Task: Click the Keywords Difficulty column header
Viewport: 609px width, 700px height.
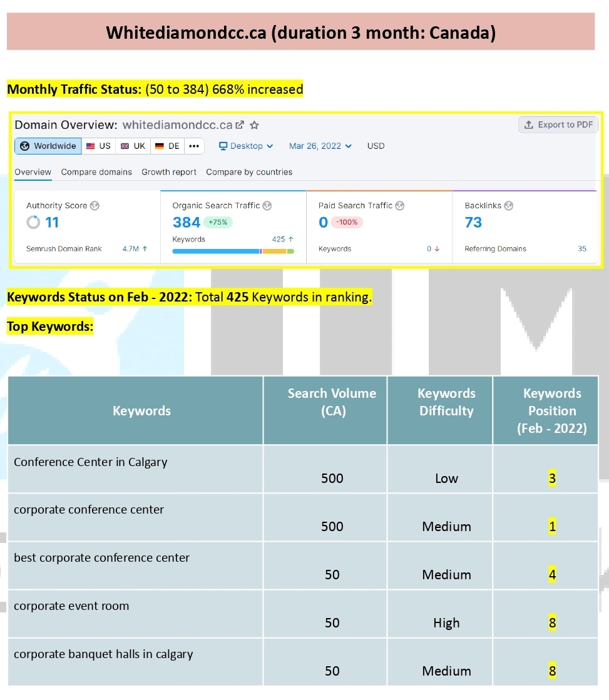Action: tap(440, 410)
